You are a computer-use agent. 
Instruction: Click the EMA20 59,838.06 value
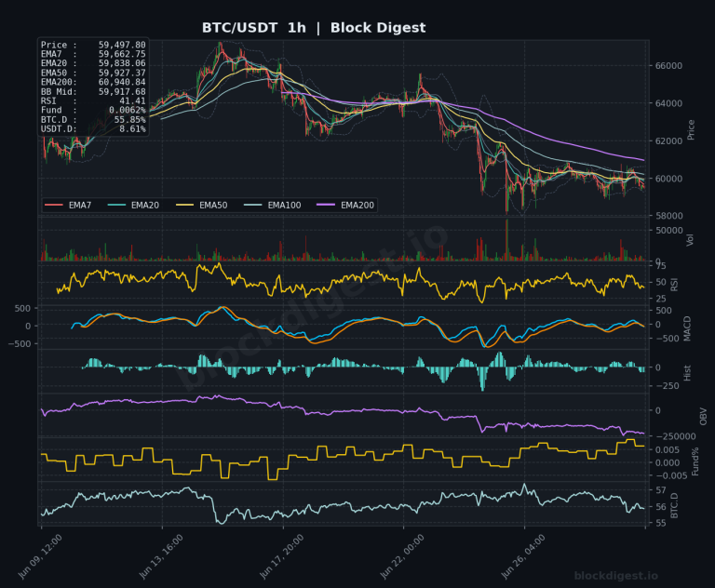point(122,63)
